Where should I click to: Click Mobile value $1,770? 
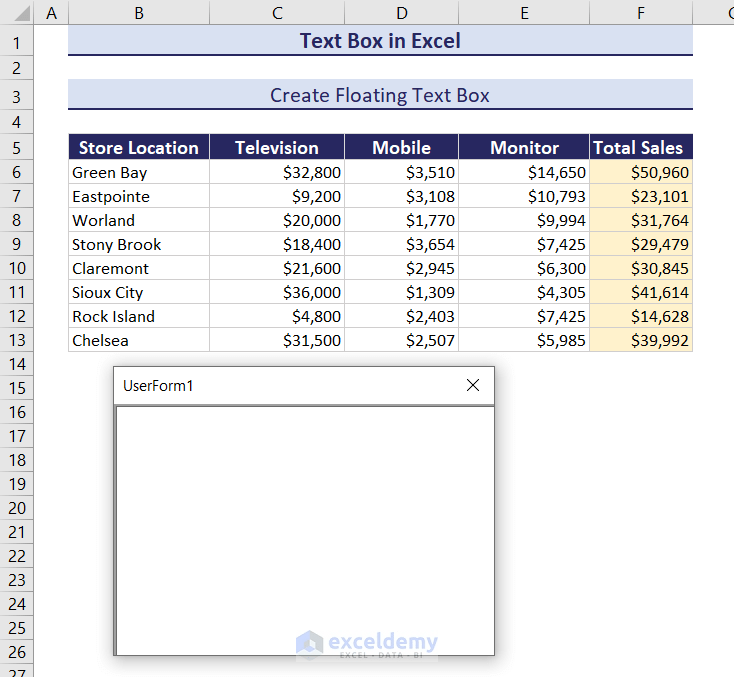[401, 220]
